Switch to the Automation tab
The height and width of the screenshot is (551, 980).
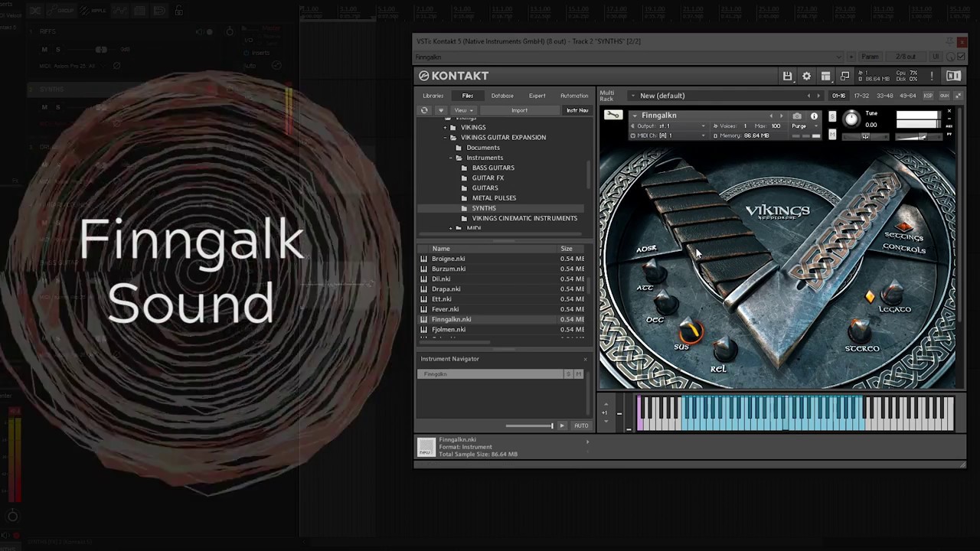pos(574,96)
